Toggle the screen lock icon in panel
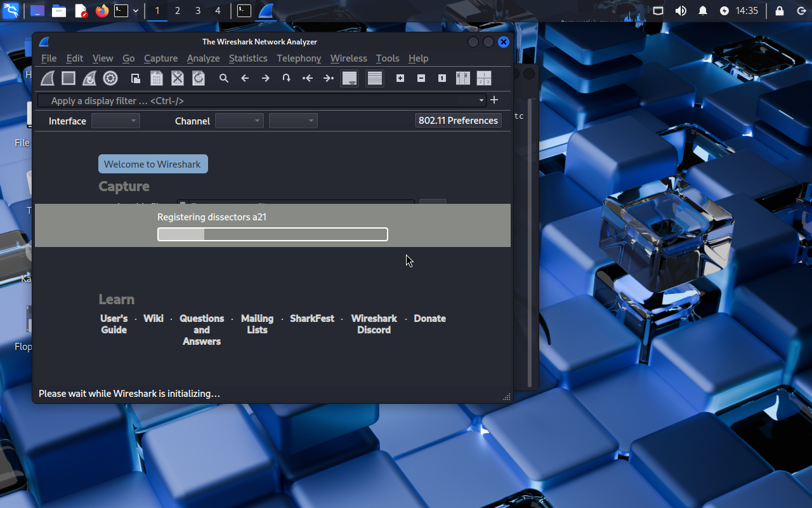Viewport: 812px width, 508px height. click(780, 11)
